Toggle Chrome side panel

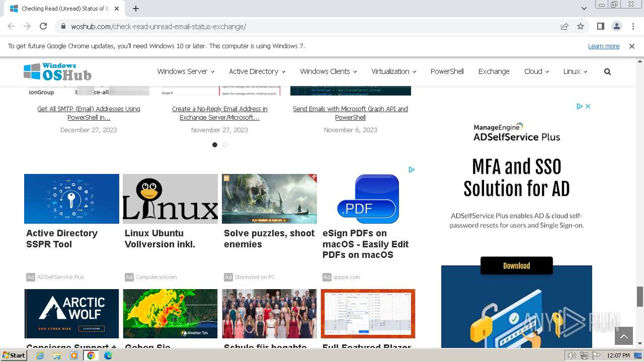600,26
